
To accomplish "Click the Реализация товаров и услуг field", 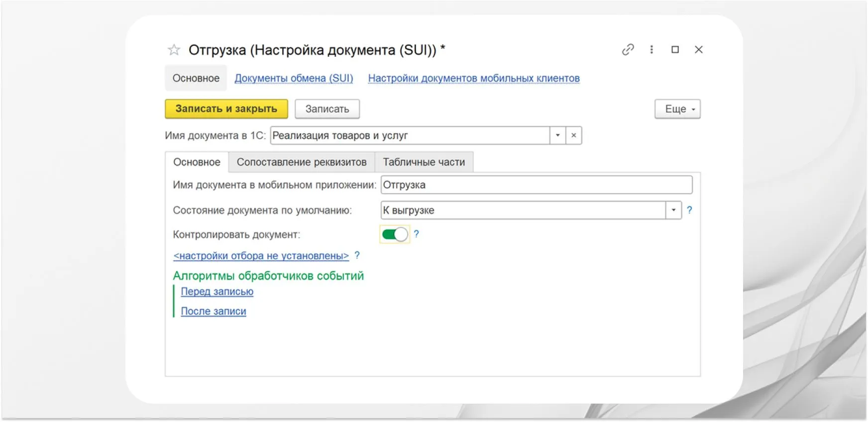I will (410, 135).
